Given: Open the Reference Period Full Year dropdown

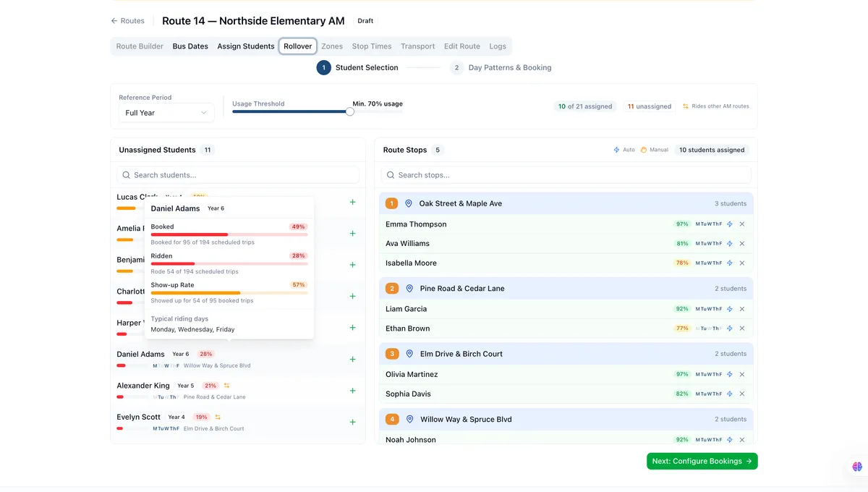Looking at the screenshot, I should (166, 113).
